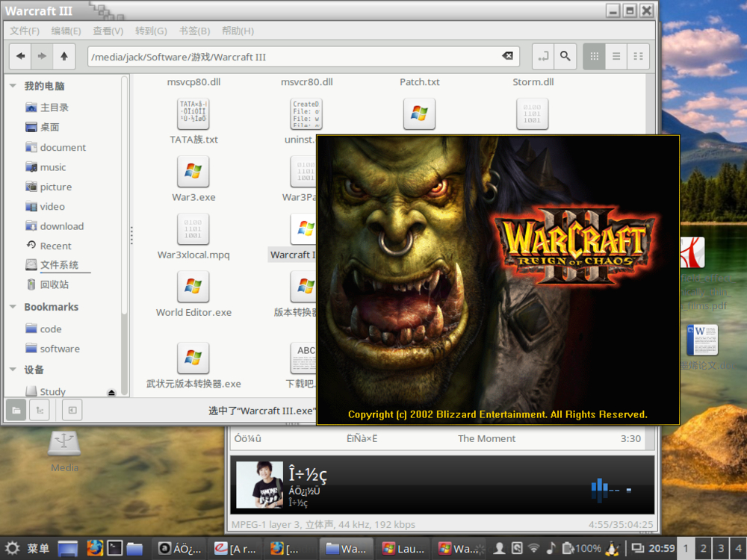This screenshot has width=747, height=560.
Task: Show places in sidebar button
Action: tap(16, 410)
